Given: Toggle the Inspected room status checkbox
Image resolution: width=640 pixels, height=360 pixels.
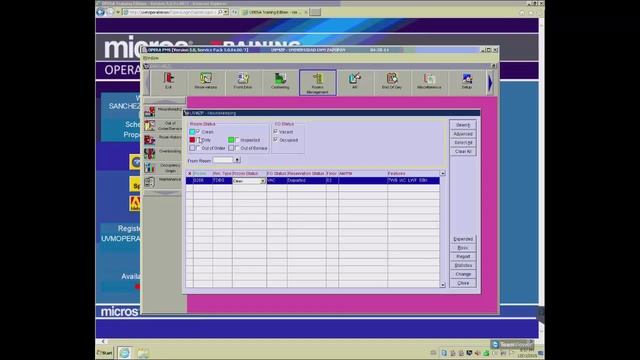Looking at the screenshot, I should 237,140.
